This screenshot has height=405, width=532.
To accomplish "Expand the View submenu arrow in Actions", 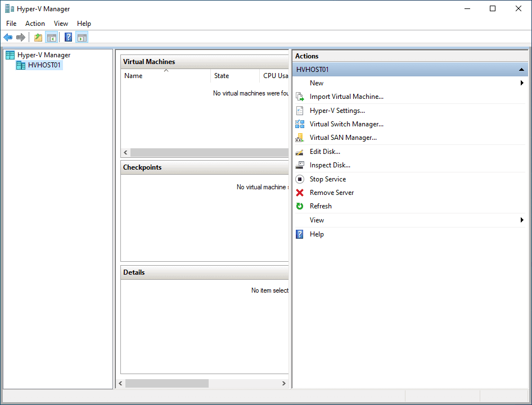I will [522, 220].
